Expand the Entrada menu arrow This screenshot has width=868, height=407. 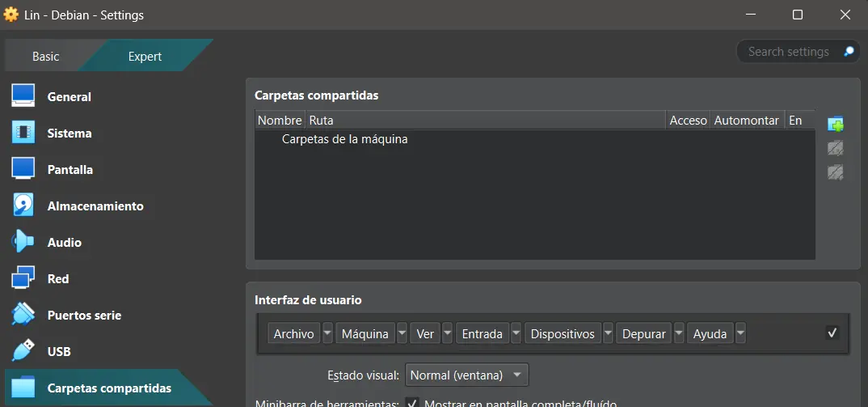516,334
